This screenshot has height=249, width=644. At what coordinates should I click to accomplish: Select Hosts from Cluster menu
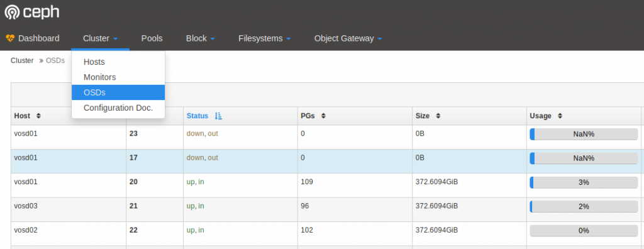pos(118,62)
